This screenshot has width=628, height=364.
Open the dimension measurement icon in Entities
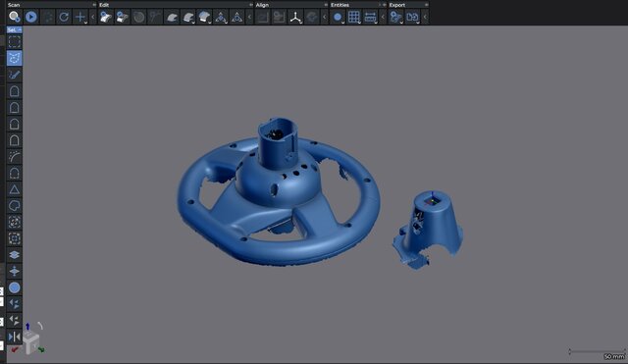coord(371,17)
